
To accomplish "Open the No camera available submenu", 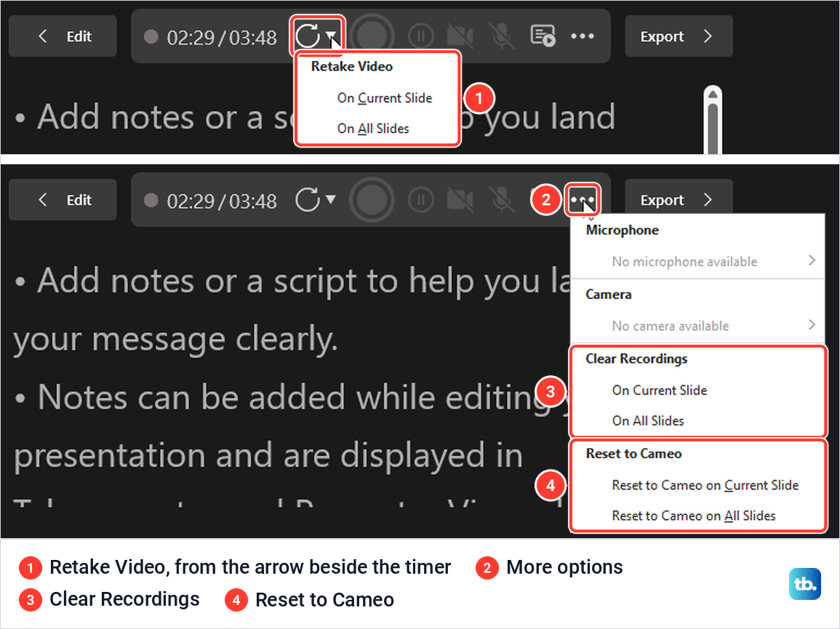I will (x=697, y=326).
